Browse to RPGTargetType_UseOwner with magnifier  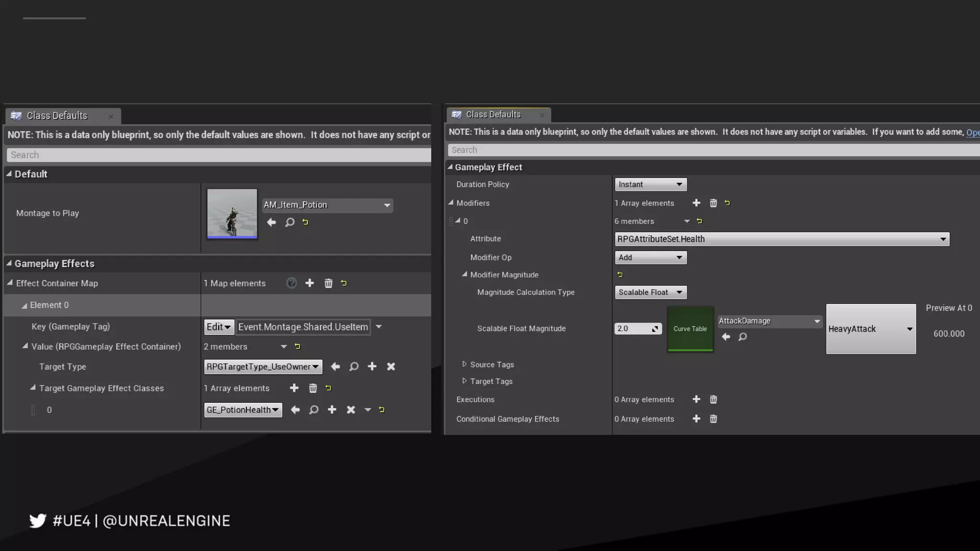(354, 366)
